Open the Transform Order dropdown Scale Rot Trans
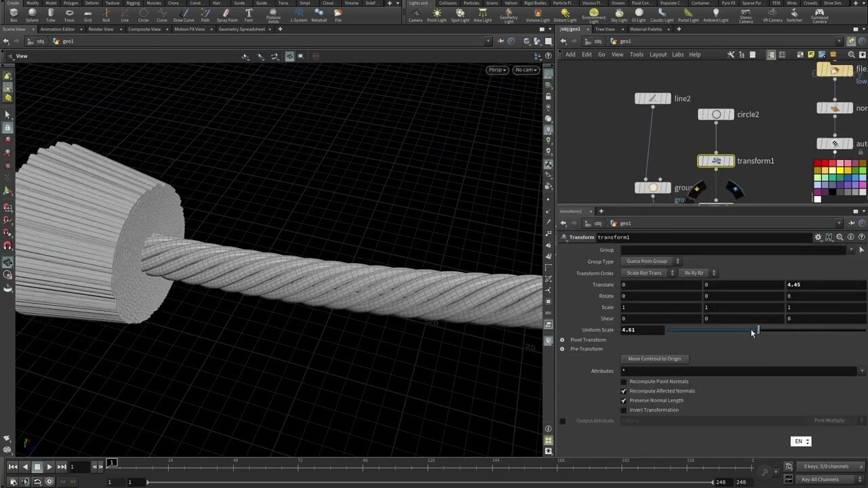Screen dimensions: 868x488 (x=645, y=272)
